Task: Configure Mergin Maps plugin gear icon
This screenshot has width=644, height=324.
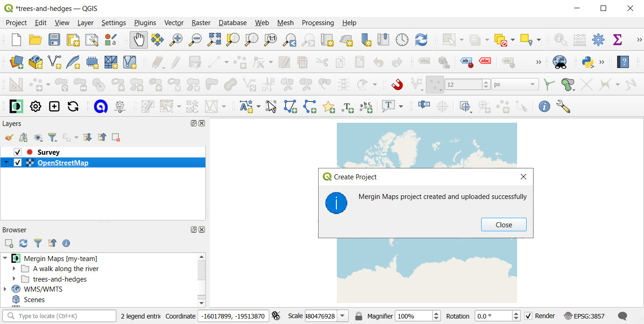Action: point(36,107)
